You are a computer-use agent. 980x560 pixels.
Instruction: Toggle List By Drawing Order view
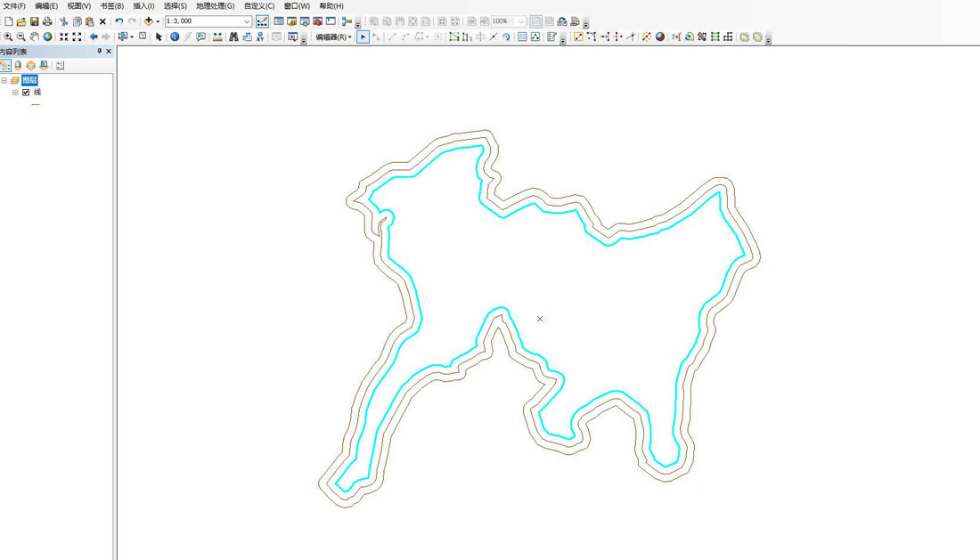click(x=5, y=66)
